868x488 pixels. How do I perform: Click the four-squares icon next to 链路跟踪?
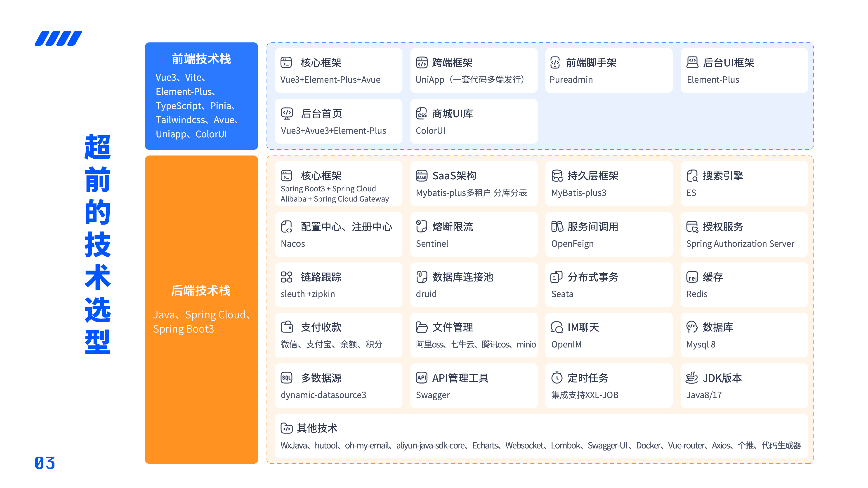(x=287, y=277)
